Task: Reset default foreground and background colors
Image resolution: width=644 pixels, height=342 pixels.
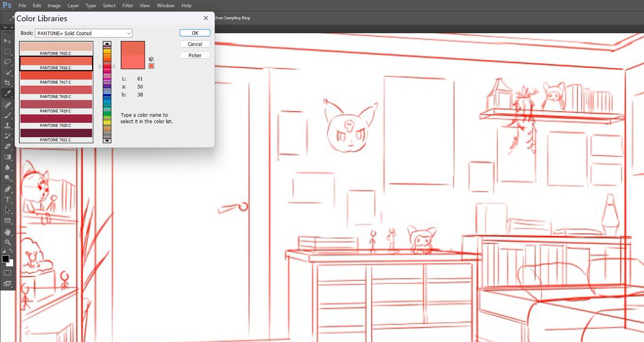Action: point(3,251)
